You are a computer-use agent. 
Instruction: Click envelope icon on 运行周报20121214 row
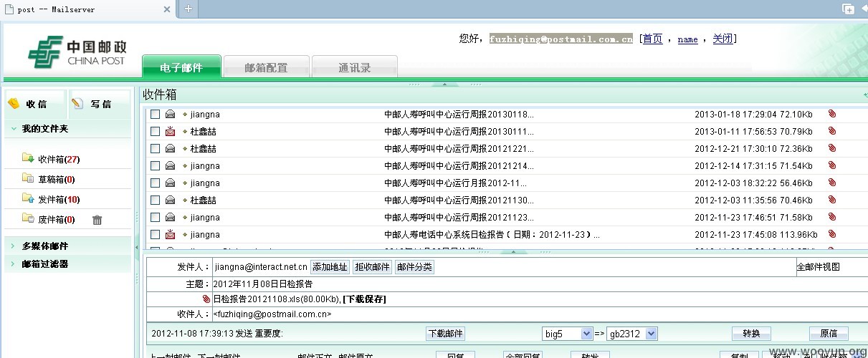tap(170, 165)
